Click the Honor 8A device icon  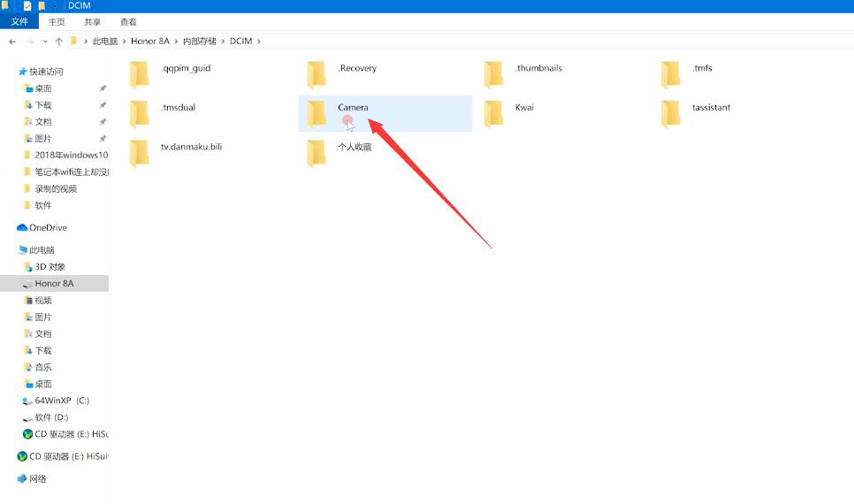pyautogui.click(x=27, y=283)
